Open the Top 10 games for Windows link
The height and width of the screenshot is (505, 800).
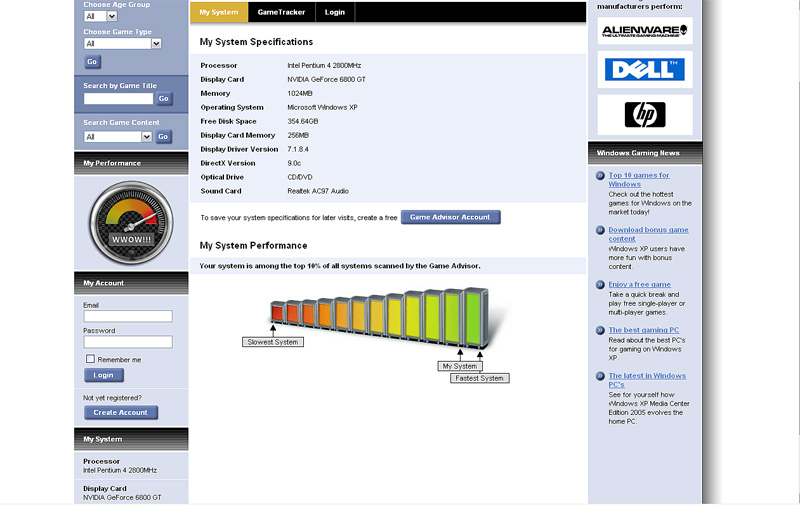(639, 180)
